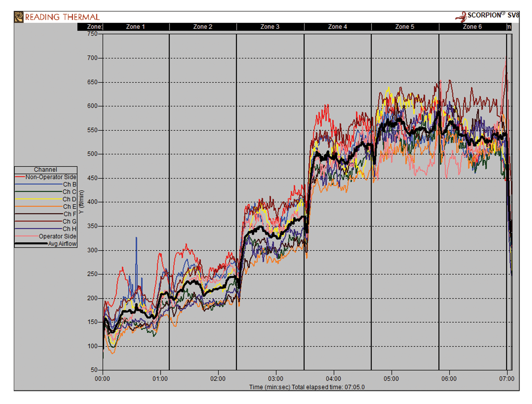This screenshot has width=532, height=404.
Task: Click the Ch B spike peak in Zone 1
Action: tap(136, 238)
